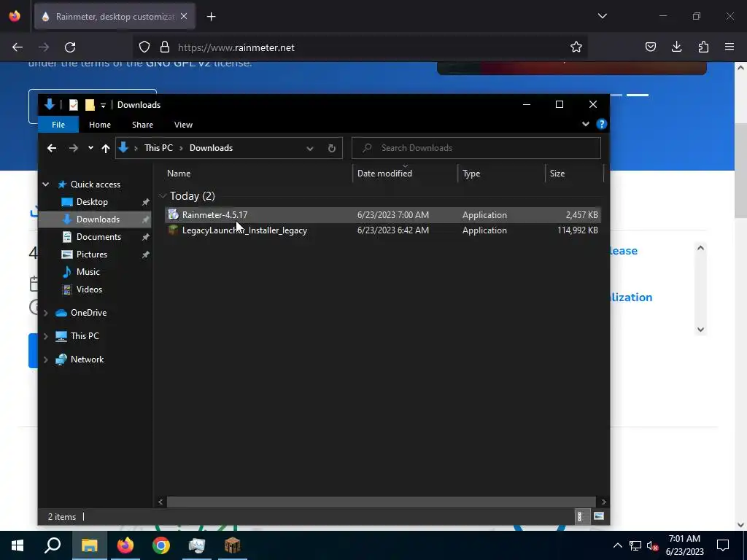Click the Search Downloads field
The image size is (747, 560).
[x=476, y=148]
